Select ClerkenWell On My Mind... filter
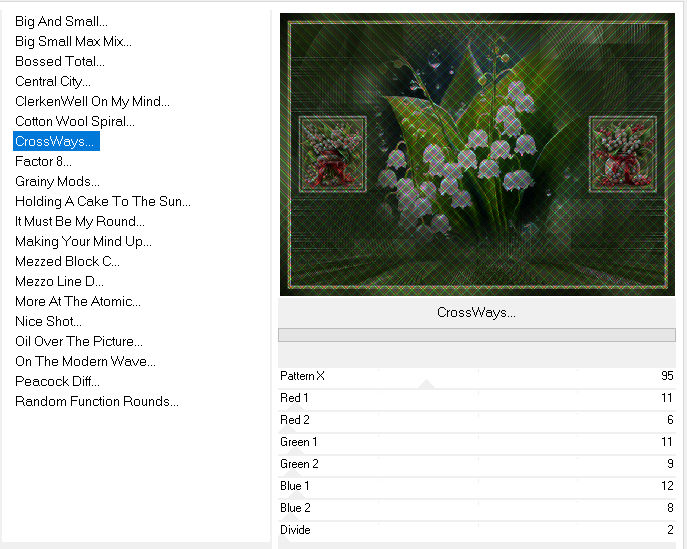Screen dimensions: 687x549 [x=92, y=102]
